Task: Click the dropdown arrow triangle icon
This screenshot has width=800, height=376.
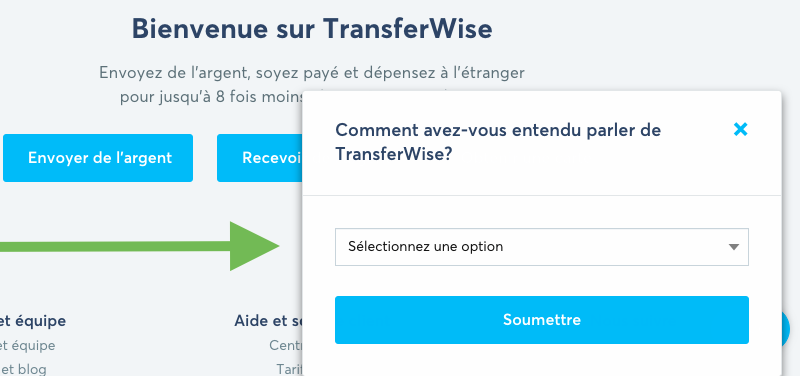Action: coord(734,247)
